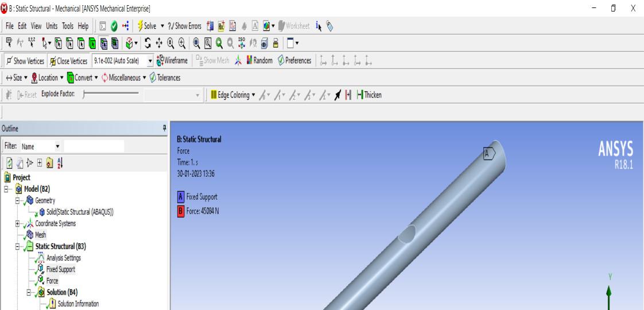
Task: Open the 9.1e-002 Auto Scale dropdown
Action: point(150,61)
